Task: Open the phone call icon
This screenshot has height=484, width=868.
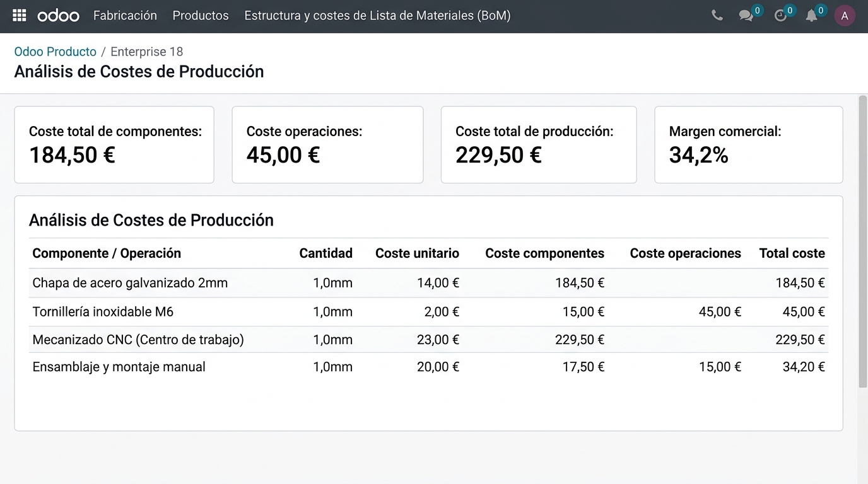Action: 717,15
